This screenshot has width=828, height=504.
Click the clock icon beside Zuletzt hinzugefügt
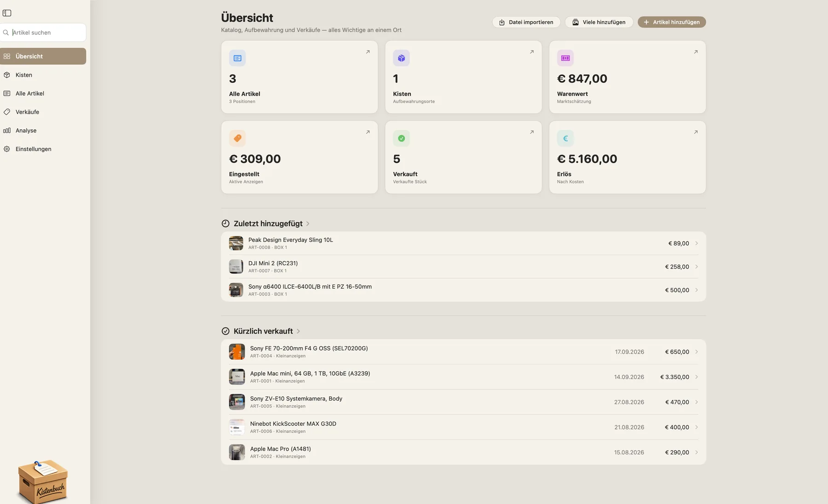point(225,223)
